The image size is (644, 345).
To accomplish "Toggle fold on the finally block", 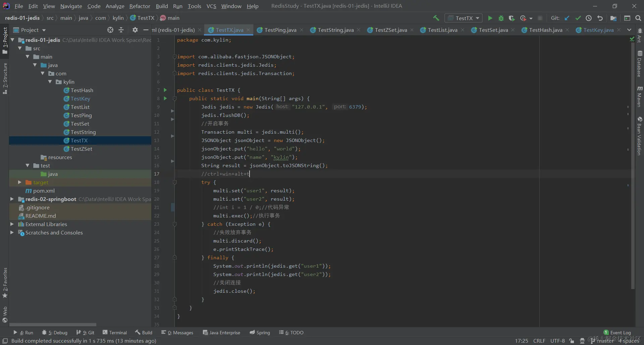I will click(x=174, y=258).
